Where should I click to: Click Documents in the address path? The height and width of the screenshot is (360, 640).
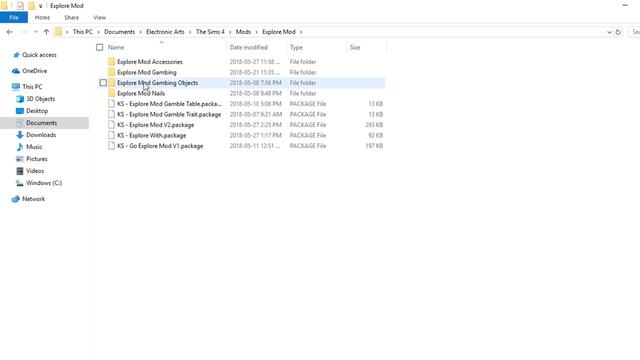tap(119, 32)
